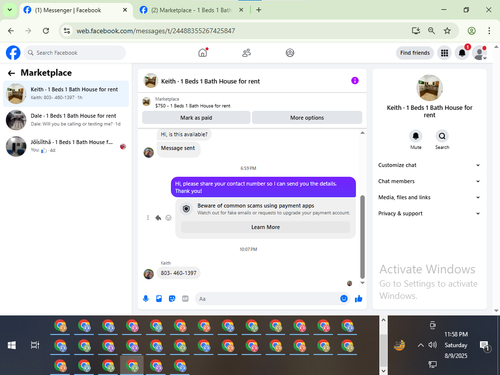Click the browser address bar URL

(x=156, y=31)
